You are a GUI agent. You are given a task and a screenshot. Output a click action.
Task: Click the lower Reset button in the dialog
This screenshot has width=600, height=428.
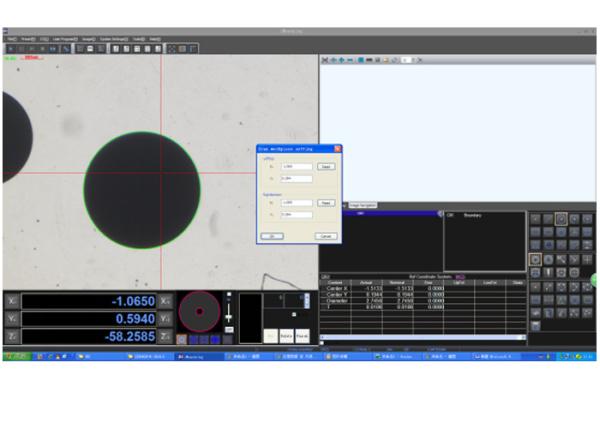tap(326, 203)
